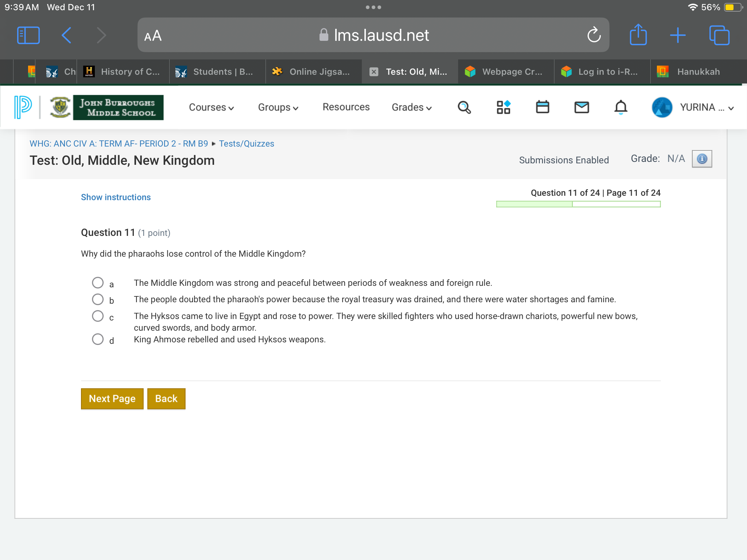747x560 pixels.
Task: Switch to the Online Jigsa... tab
Action: (314, 72)
